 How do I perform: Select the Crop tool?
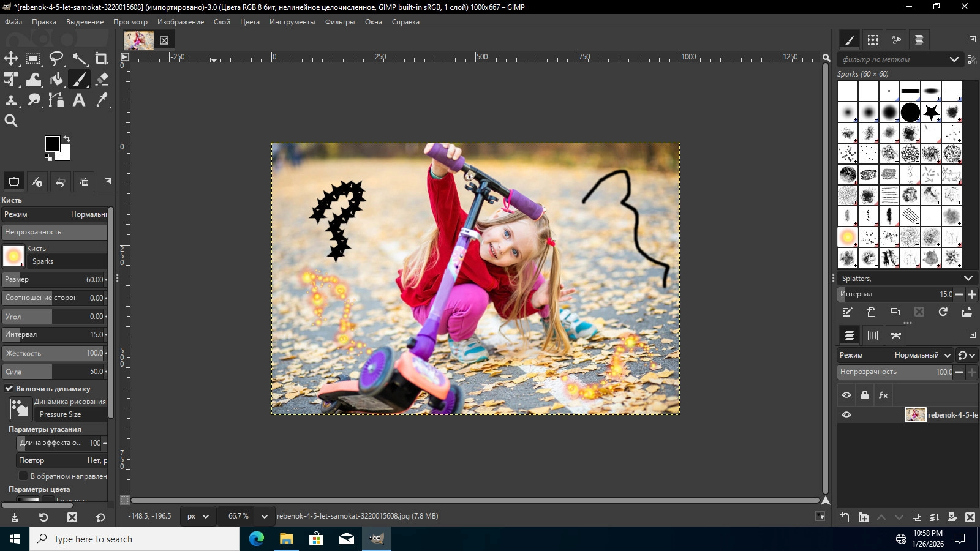[102, 59]
